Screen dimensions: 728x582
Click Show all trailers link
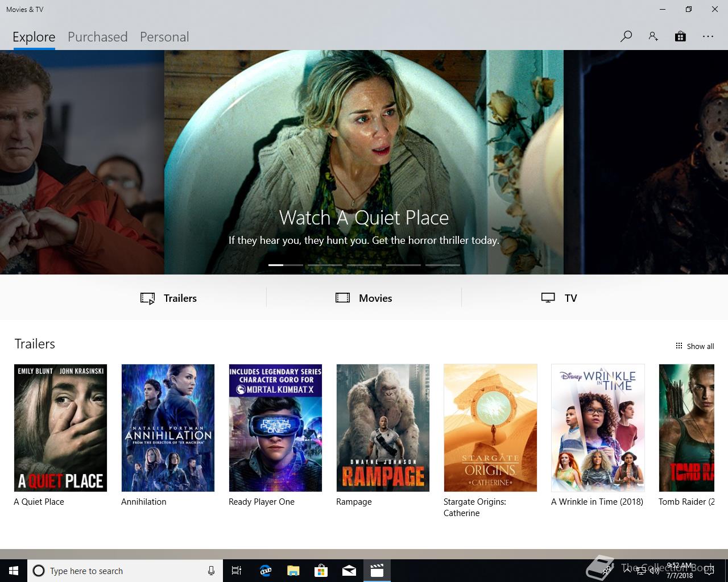point(694,346)
